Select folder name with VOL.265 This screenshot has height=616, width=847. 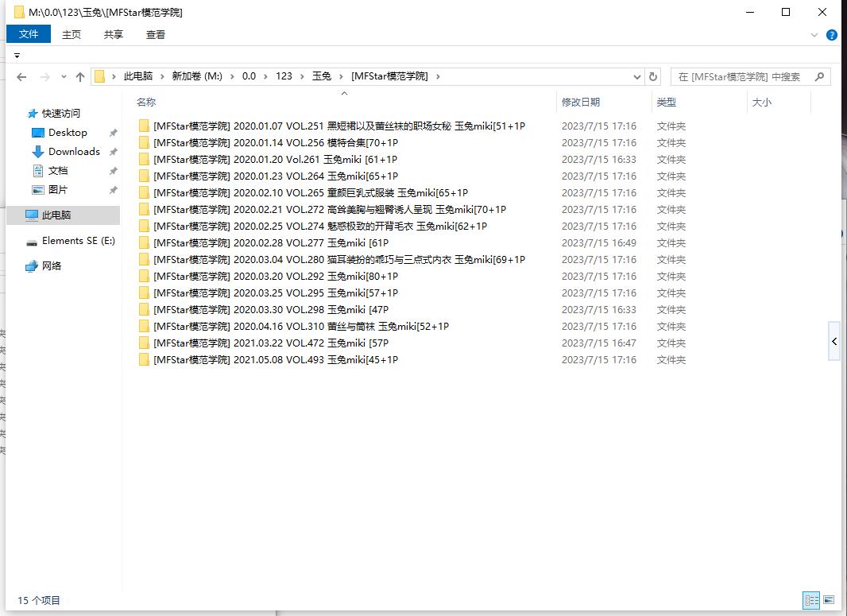(x=311, y=193)
